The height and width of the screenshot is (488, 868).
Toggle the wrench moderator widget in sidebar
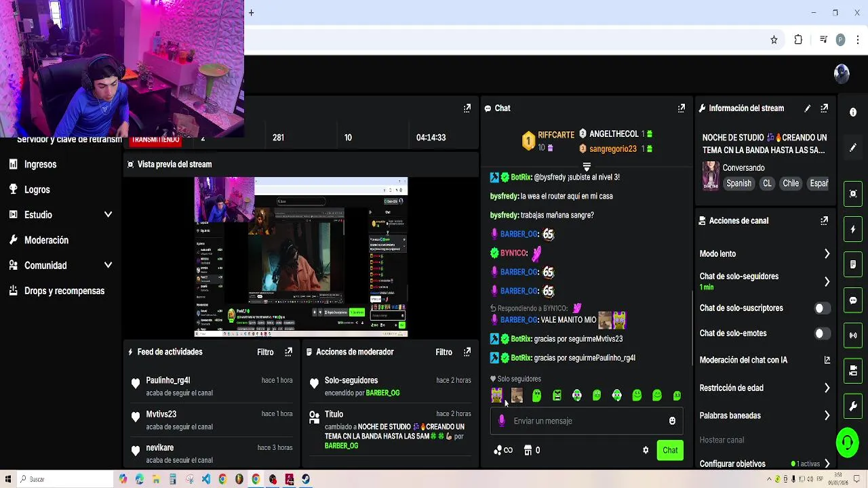(853, 406)
